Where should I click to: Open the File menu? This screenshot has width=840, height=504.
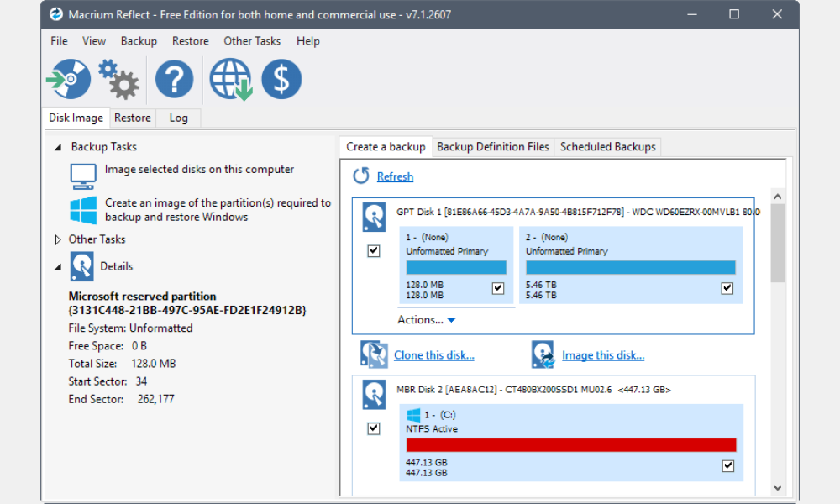pyautogui.click(x=59, y=41)
